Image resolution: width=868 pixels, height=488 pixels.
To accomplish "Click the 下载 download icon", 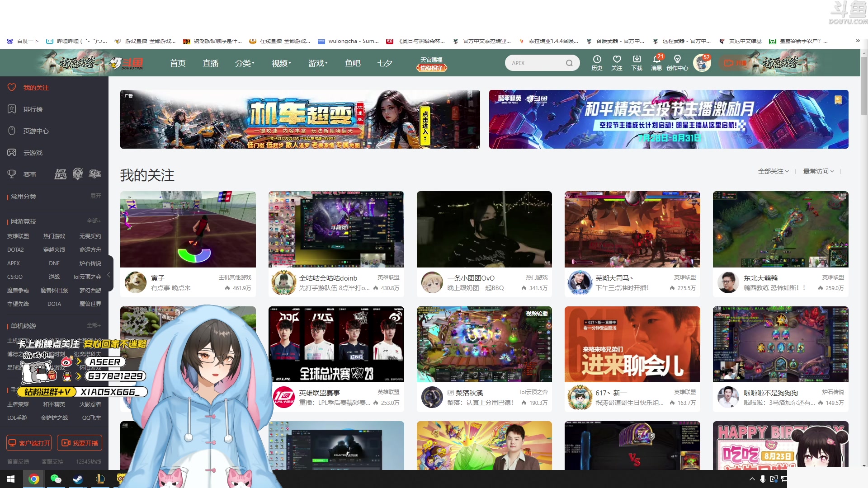I will click(637, 63).
